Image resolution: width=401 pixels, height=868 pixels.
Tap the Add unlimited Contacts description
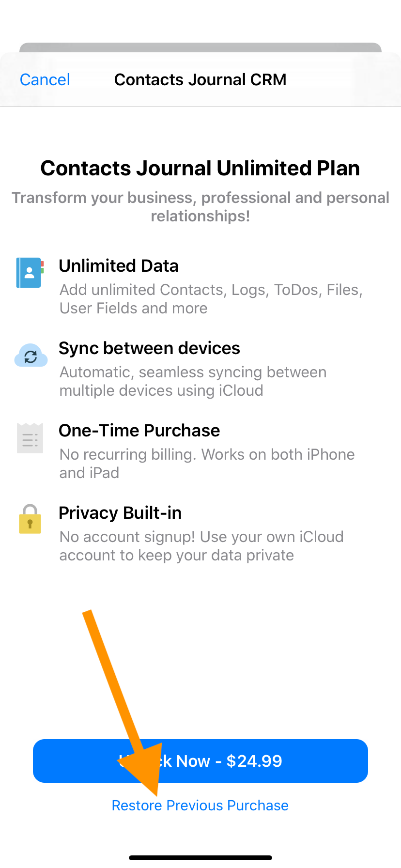(x=211, y=299)
